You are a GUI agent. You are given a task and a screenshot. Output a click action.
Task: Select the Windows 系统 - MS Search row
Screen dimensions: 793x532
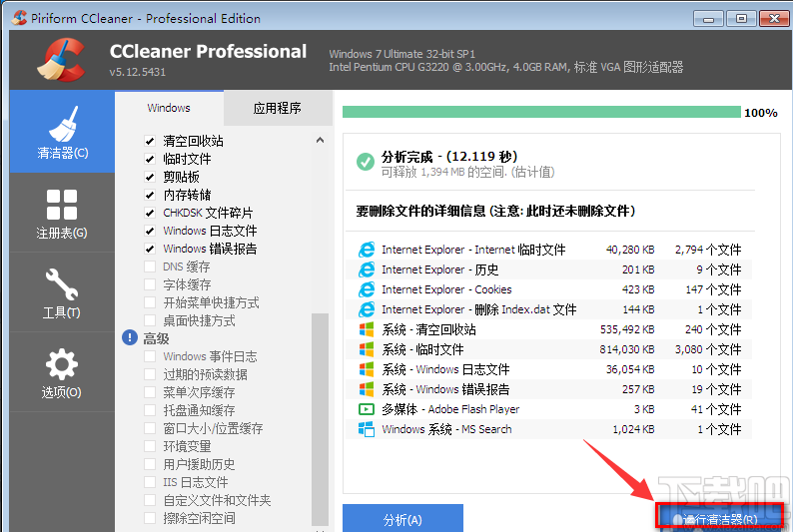pyautogui.click(x=548, y=429)
